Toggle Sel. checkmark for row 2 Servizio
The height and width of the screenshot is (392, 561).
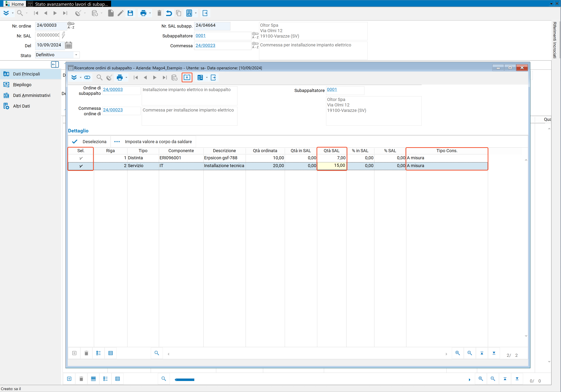pyautogui.click(x=81, y=166)
